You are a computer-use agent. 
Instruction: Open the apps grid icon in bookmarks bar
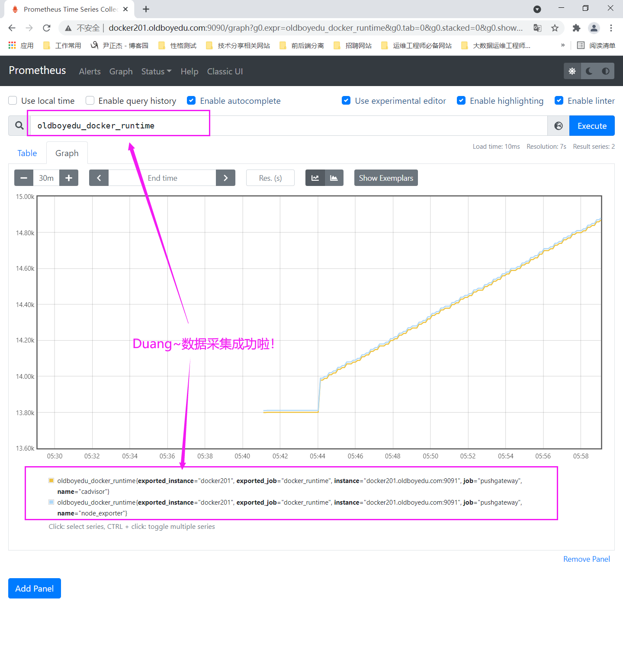click(x=12, y=45)
